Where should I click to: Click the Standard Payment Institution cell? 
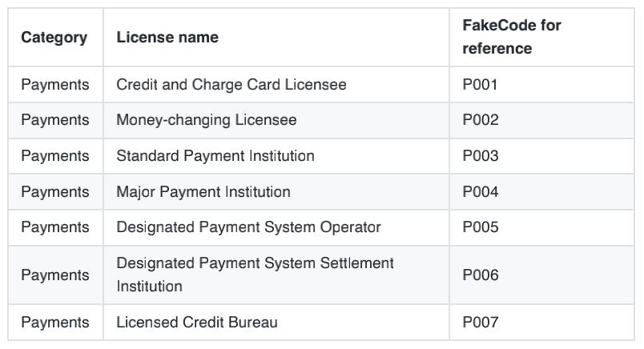click(215, 155)
